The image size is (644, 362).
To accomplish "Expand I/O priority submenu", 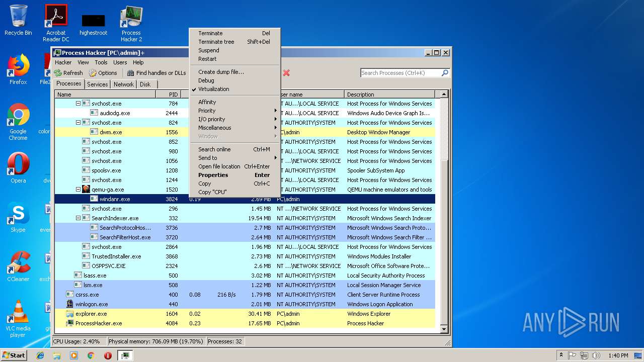I will click(x=234, y=119).
